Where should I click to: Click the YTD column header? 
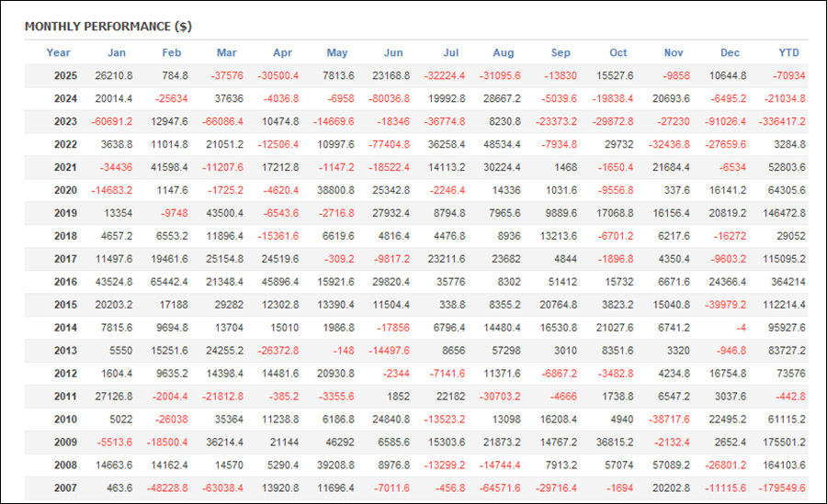[x=788, y=52]
